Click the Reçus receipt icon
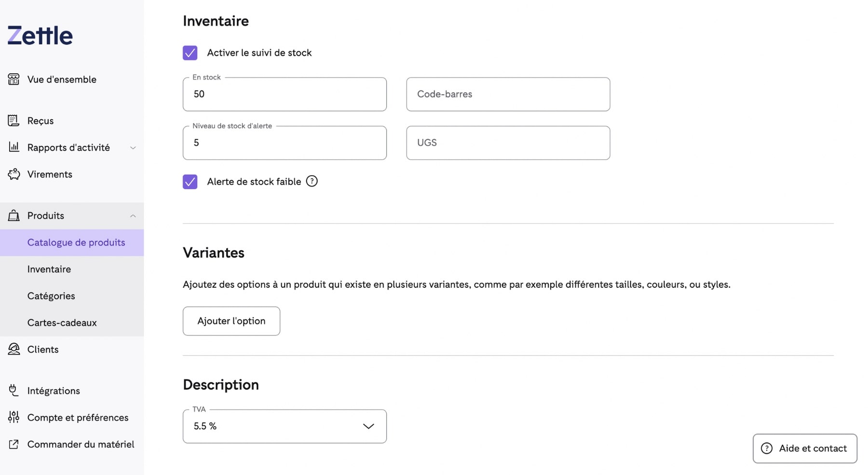The height and width of the screenshot is (475, 868). [14, 120]
